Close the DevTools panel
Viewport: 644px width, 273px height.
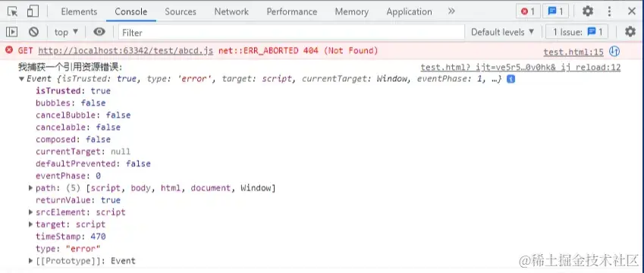(x=632, y=11)
